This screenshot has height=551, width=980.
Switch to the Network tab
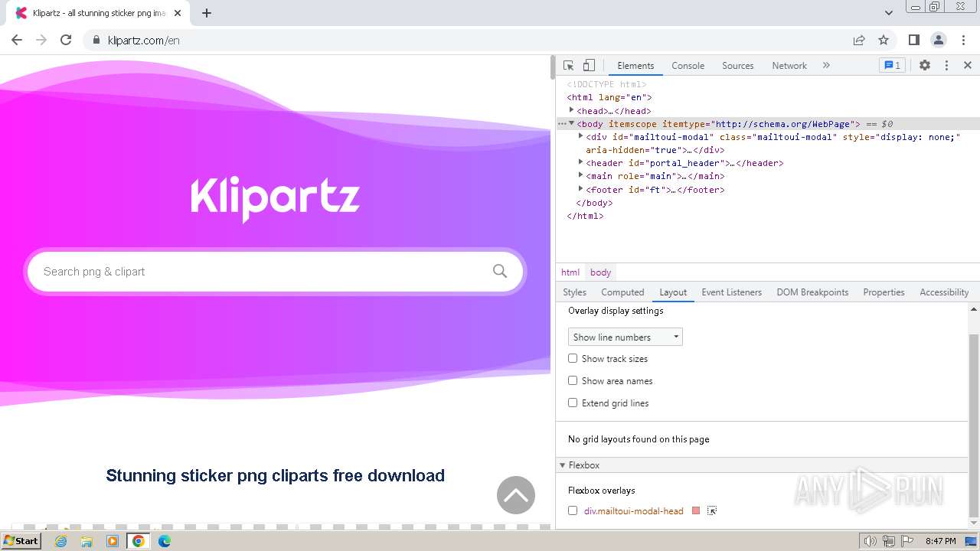(789, 66)
